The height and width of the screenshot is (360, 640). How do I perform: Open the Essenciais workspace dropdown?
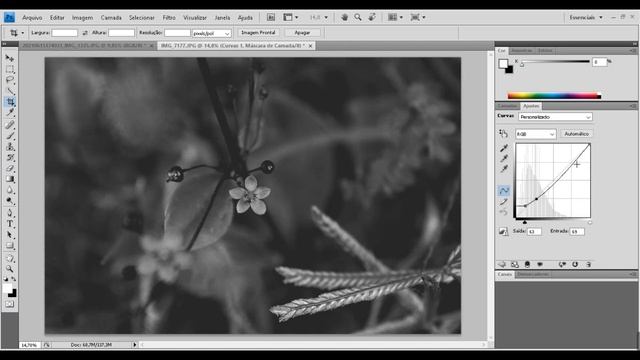(x=586, y=18)
